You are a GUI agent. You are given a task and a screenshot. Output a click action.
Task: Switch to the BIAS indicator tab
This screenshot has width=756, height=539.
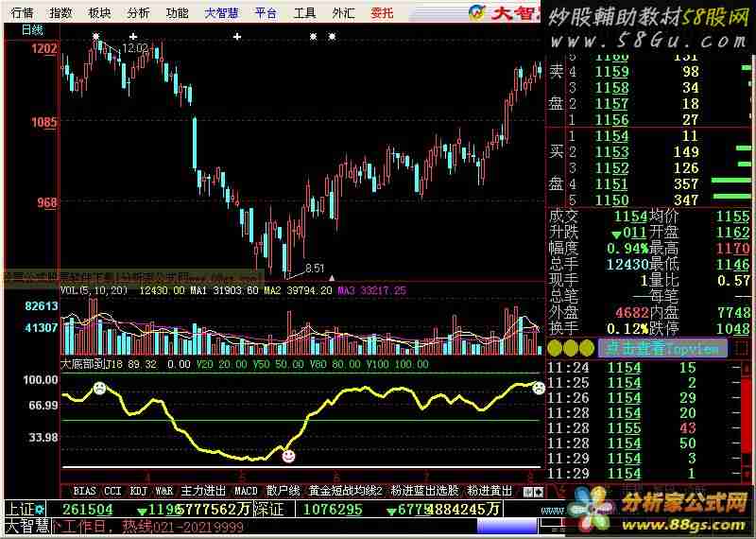click(x=84, y=491)
